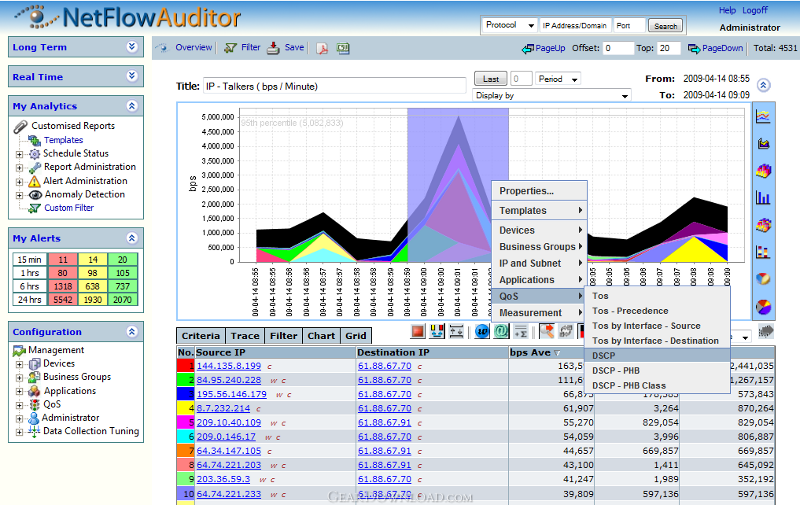Select the 3D area chart icon
Viewport: 800px width, 505px height.
(763, 171)
